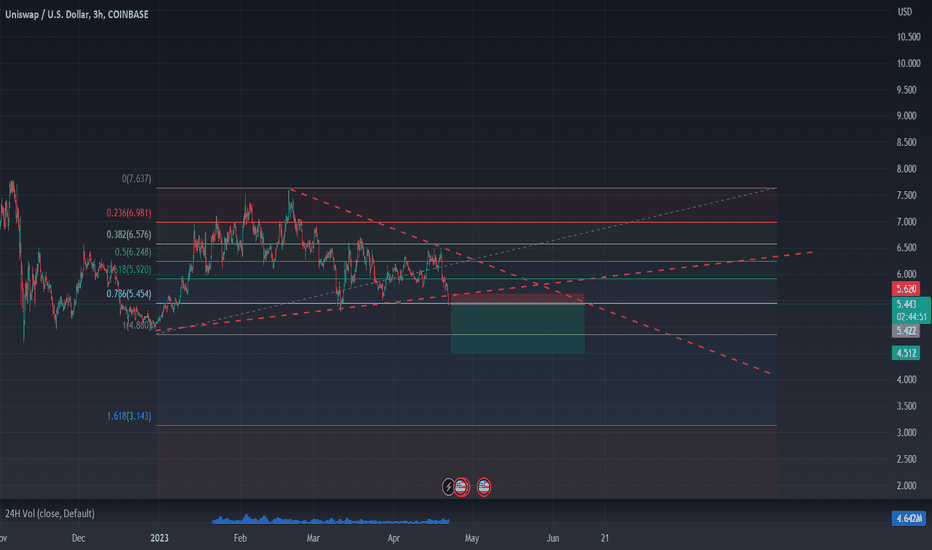This screenshot has width=932, height=550.
Task: Select the 0.382(6.576) Fibonacci level label
Action: (x=129, y=235)
